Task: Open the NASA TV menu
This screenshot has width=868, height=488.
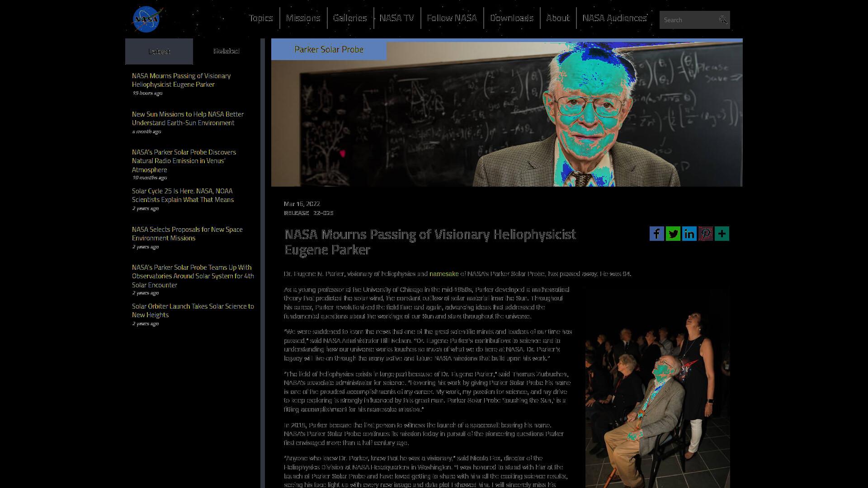Action: (396, 18)
